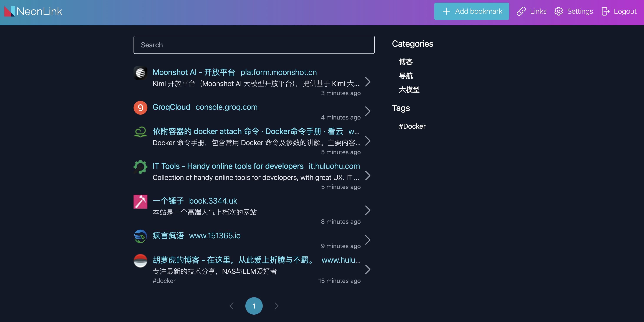Expand the 疯言疯语 bookmark chevron

pos(368,240)
